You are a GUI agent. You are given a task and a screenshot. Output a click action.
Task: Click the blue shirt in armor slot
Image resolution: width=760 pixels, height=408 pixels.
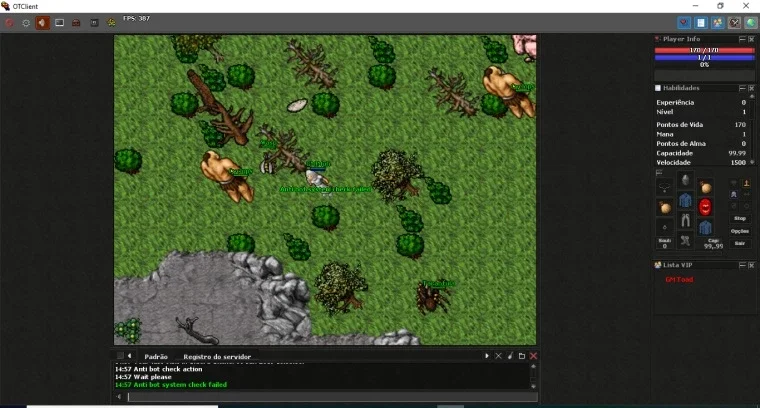click(x=685, y=200)
